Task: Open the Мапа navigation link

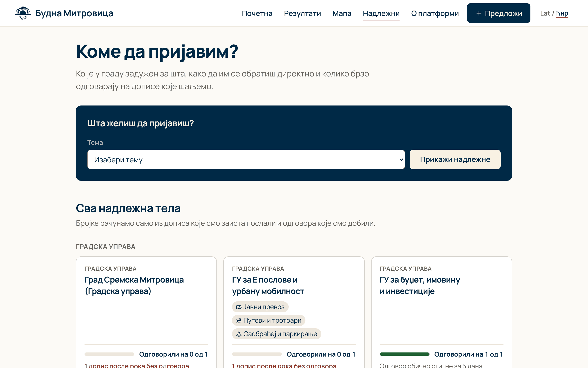Action: coord(342,13)
